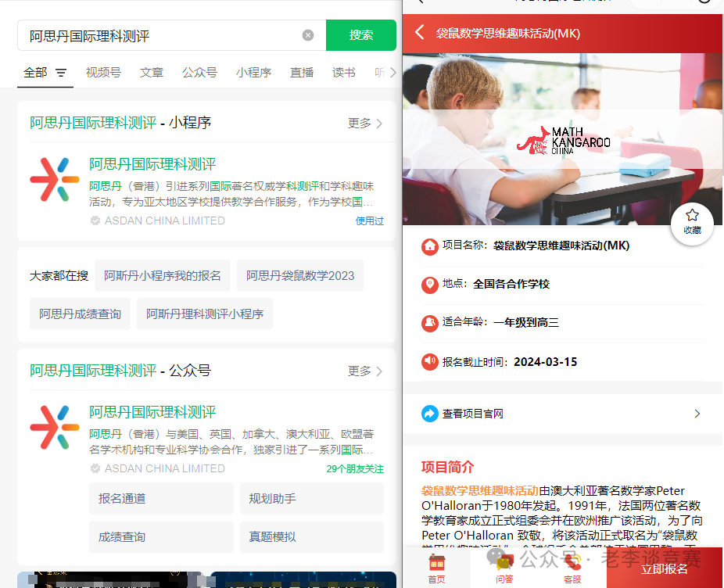Switch to the 文章 tab
The width and height of the screenshot is (724, 588).
click(152, 73)
